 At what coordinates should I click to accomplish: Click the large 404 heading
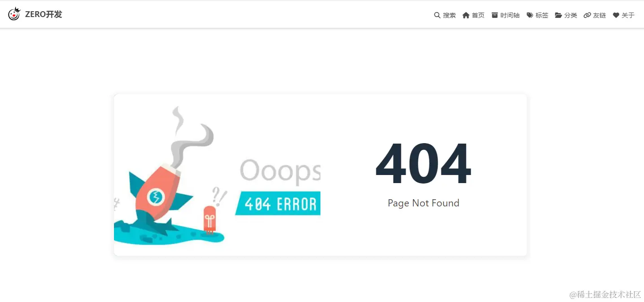tap(423, 164)
